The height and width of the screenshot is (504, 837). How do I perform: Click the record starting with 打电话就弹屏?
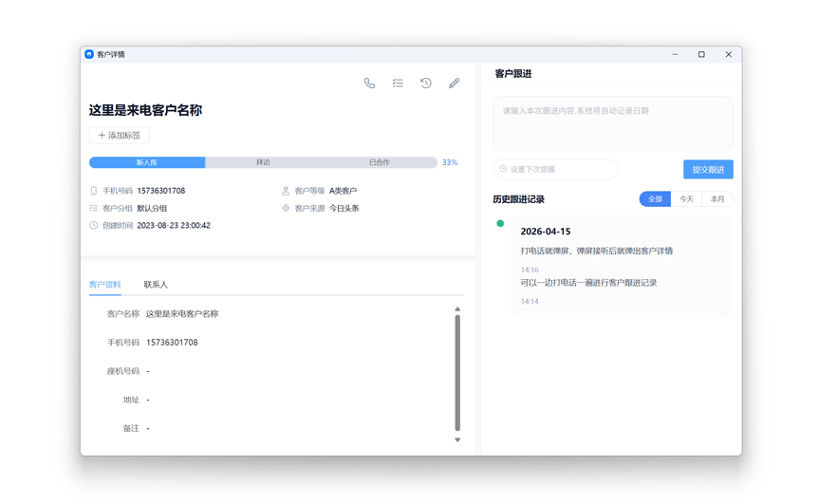coord(597,251)
